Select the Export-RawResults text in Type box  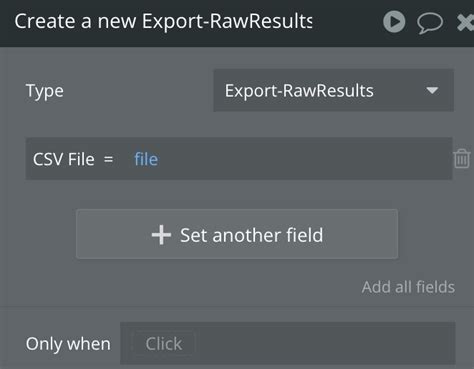click(299, 91)
